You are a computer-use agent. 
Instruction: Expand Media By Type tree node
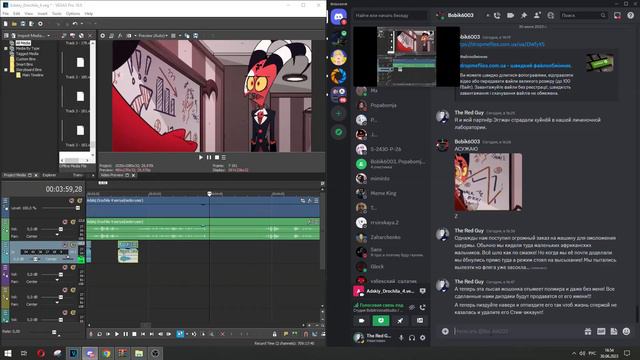tap(6, 48)
